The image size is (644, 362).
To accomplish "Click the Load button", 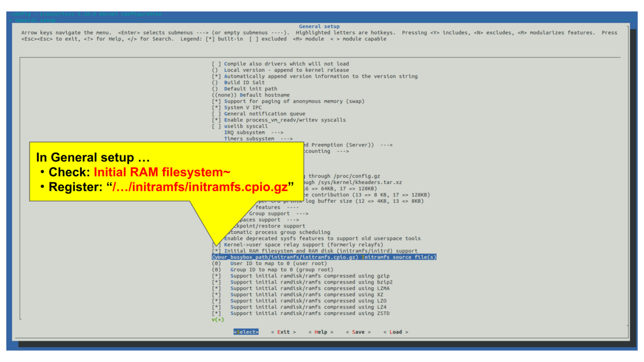I will coord(395,332).
